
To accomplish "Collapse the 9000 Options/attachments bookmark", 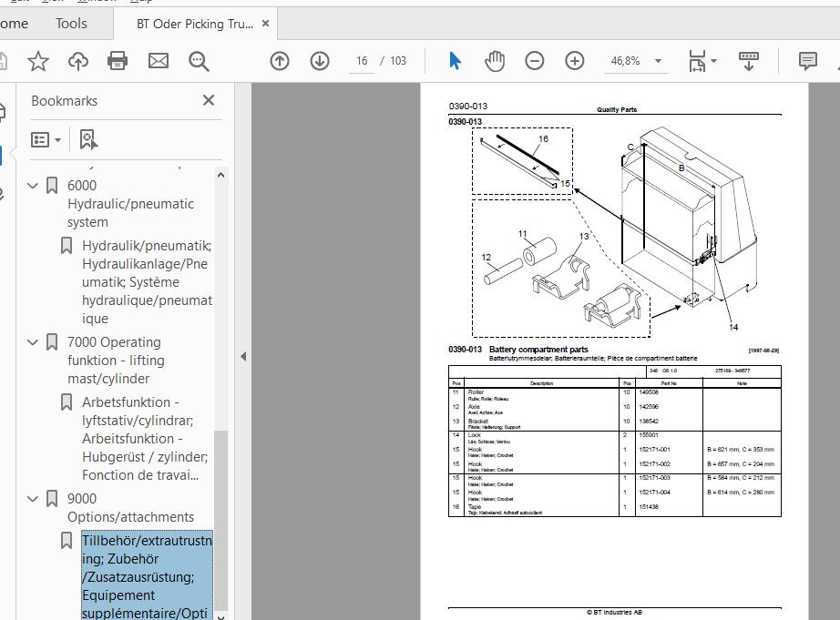I will pos(33,499).
